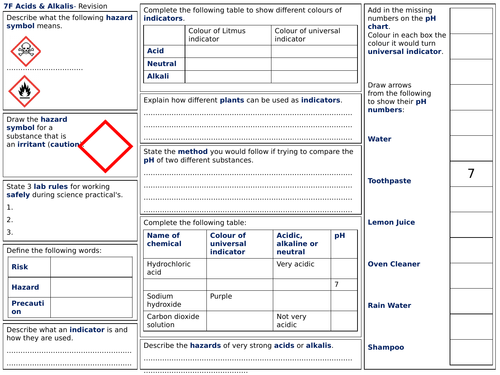The image size is (500, 375).
Task: Click the 'Draw the hazard symbol for' prompt
Action: click(x=44, y=132)
